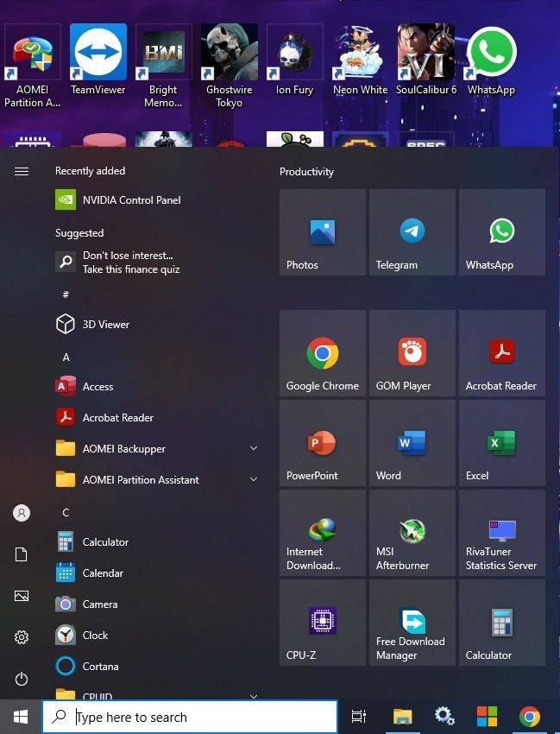
Task: Open Pictures from the Start sidebar
Action: point(22,596)
